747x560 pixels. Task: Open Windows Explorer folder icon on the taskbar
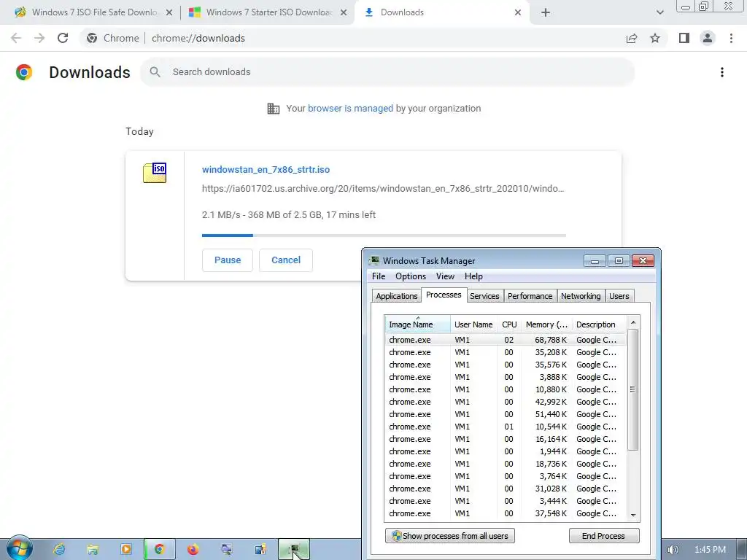93,550
